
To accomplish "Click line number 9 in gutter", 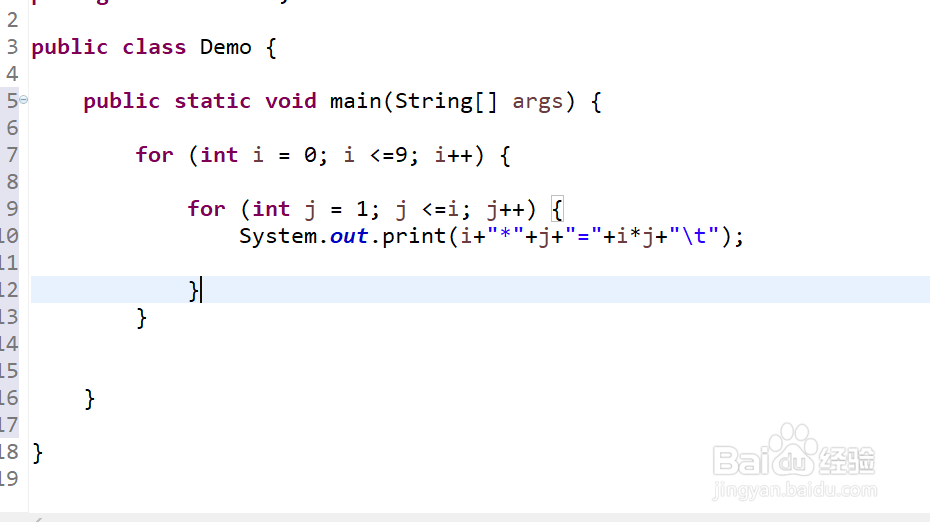I will tap(12, 209).
